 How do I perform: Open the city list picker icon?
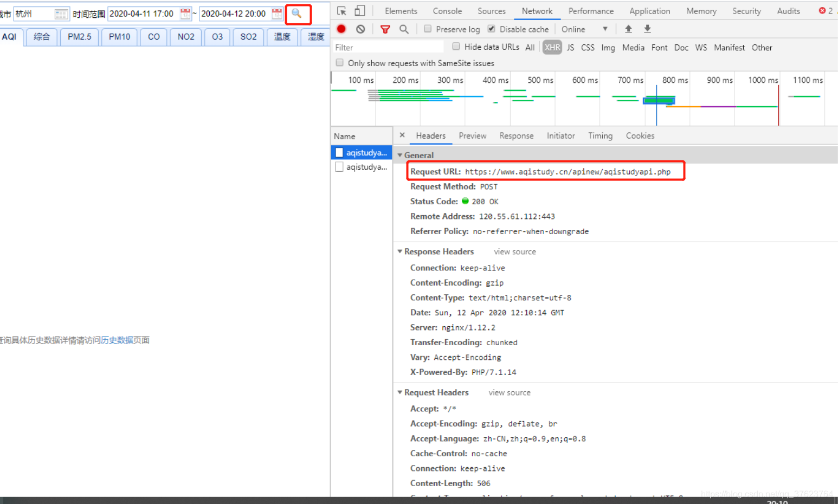tap(61, 14)
